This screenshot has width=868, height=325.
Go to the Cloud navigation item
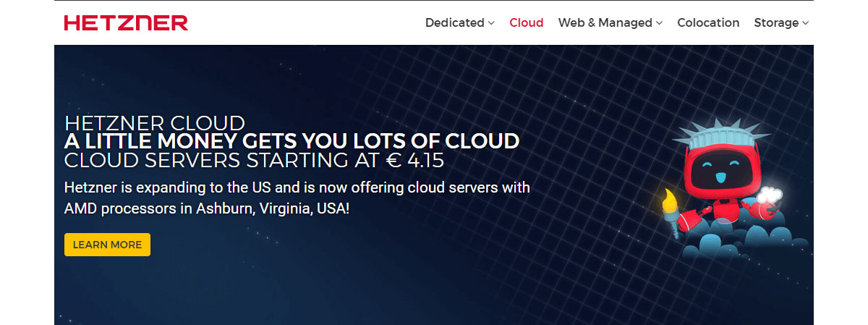click(526, 22)
